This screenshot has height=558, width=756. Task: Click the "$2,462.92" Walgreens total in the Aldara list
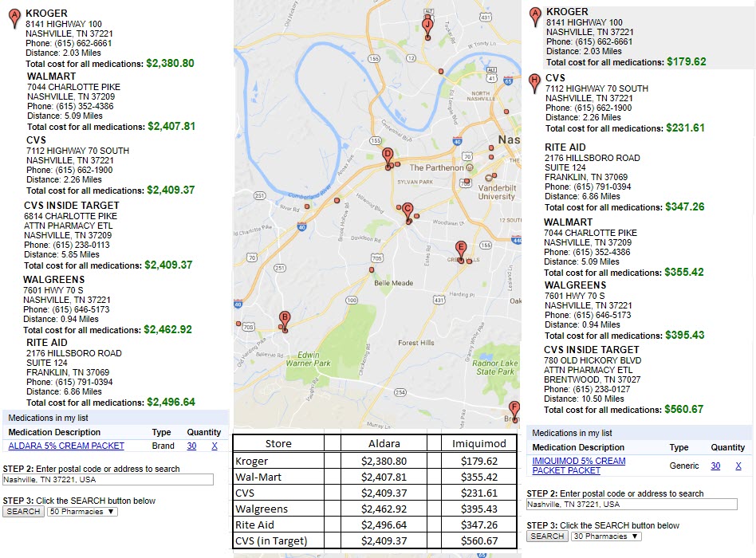(x=167, y=329)
